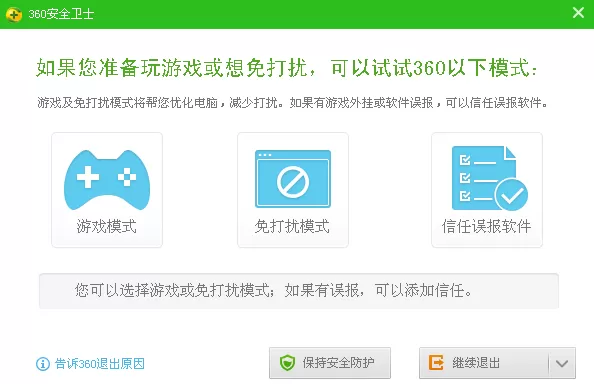Click the 继续退出 button

(x=484, y=363)
